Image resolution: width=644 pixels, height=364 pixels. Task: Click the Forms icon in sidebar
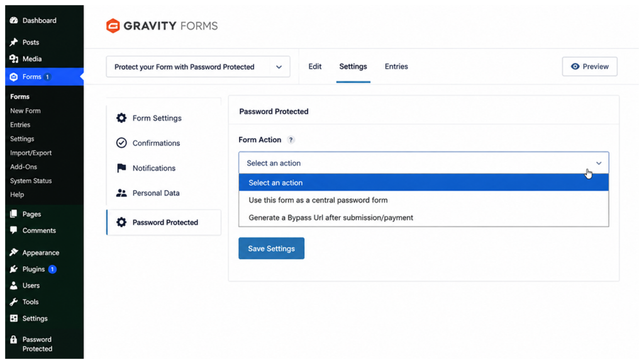[14, 77]
